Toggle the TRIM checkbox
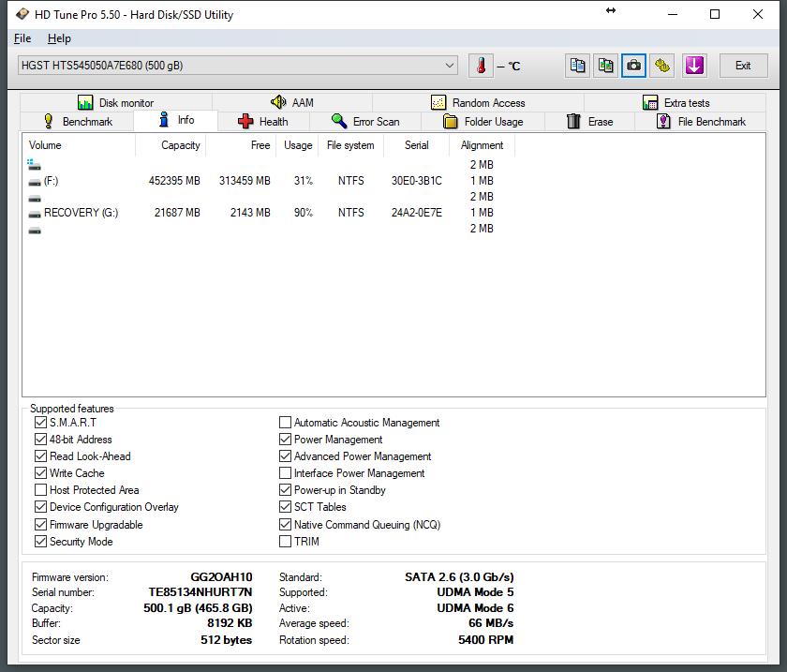This screenshot has height=672, width=787. [x=285, y=542]
